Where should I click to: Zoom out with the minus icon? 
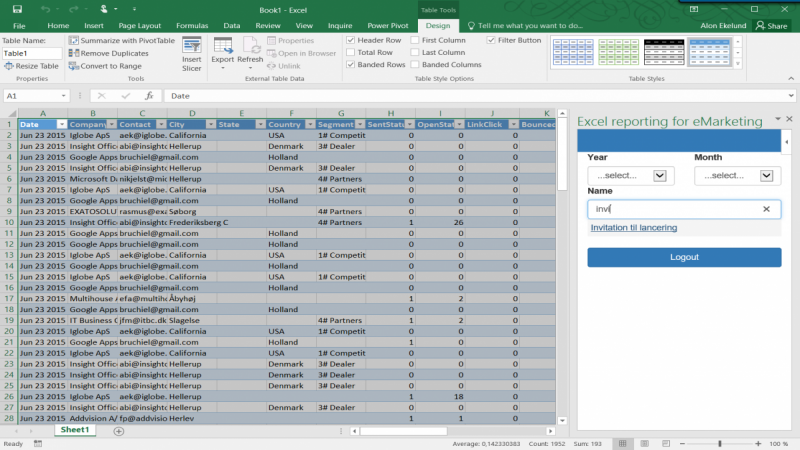point(682,443)
